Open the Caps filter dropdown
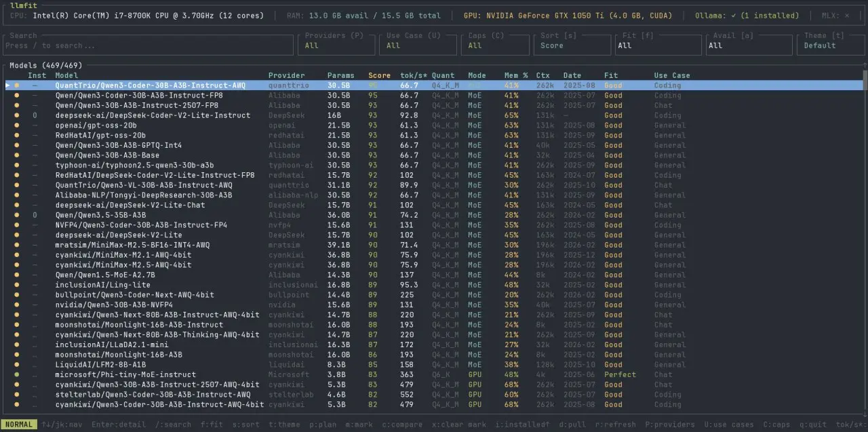Viewport: 868px width, 432px height. (496, 45)
